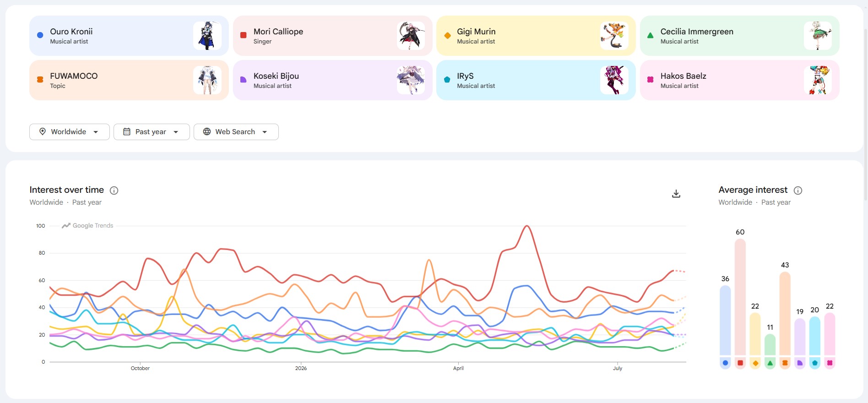Screen dimensions: 868x403
Task: Select the Cecilia Immergreen search term
Action: pyautogui.click(x=740, y=36)
